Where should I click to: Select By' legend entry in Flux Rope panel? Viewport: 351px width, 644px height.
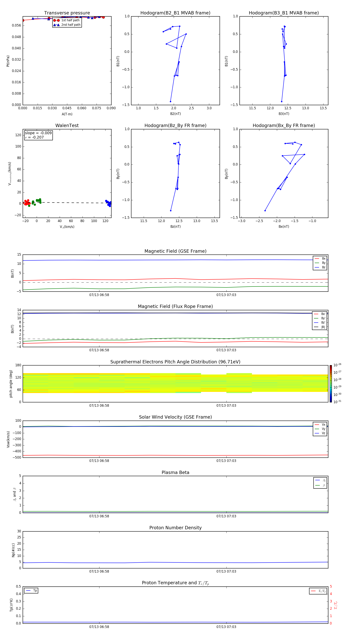[x=320, y=318]
